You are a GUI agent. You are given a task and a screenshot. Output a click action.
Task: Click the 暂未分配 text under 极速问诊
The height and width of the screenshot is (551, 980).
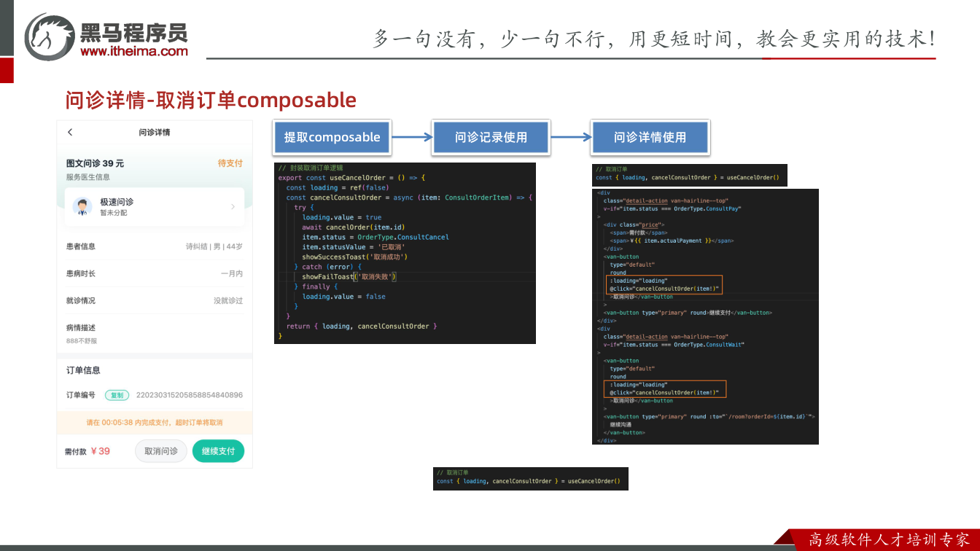[x=114, y=213]
